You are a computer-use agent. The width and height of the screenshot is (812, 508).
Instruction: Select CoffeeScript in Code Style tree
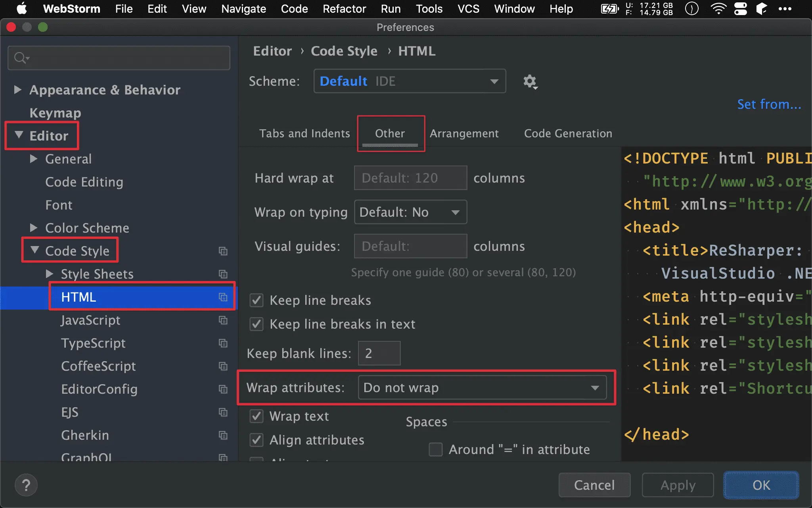click(98, 366)
